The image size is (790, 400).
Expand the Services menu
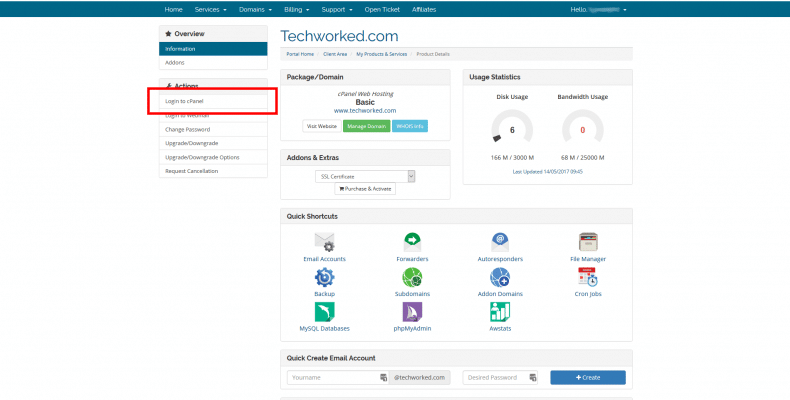coord(211,10)
